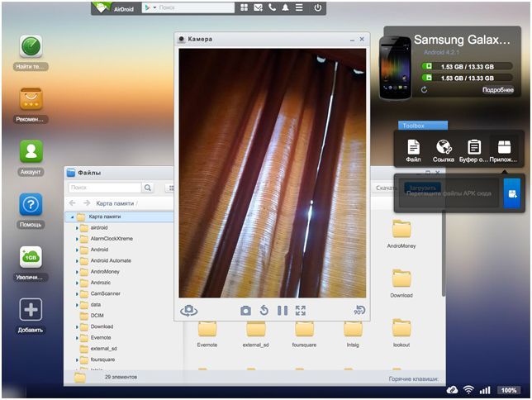Open the apps grid in the top bar
Image resolution: width=532 pixels, height=400 pixels.
coord(245,7)
